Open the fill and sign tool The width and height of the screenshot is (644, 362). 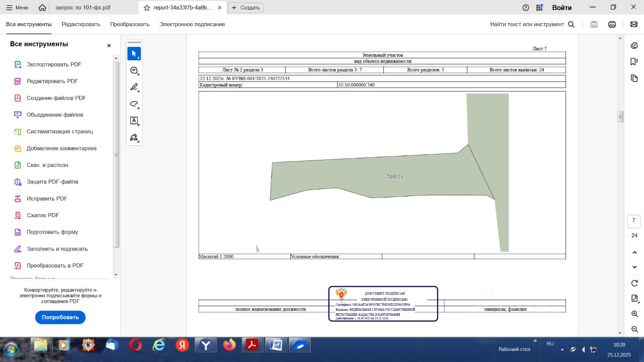click(x=134, y=137)
